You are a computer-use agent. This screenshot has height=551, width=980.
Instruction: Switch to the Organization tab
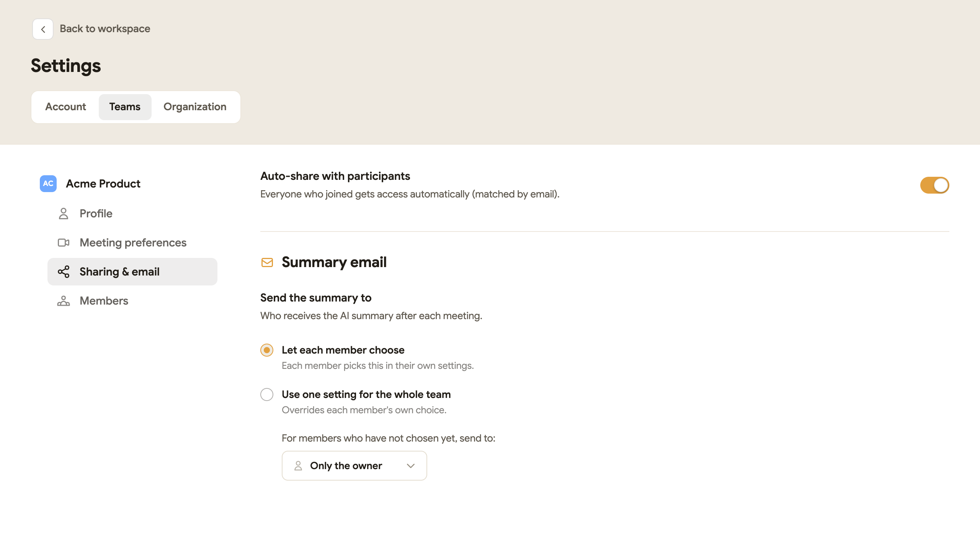[x=195, y=107]
